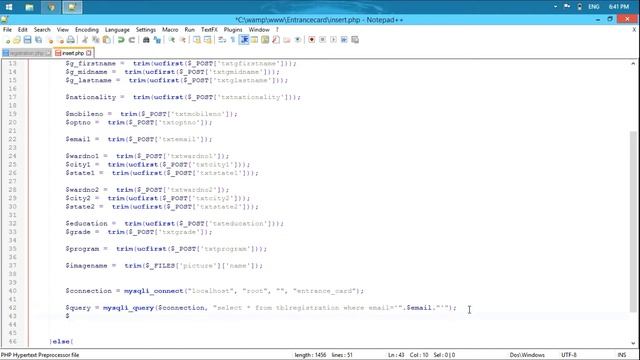Open the ? help menu
Screen dimensions: 640x360
(x=277, y=30)
